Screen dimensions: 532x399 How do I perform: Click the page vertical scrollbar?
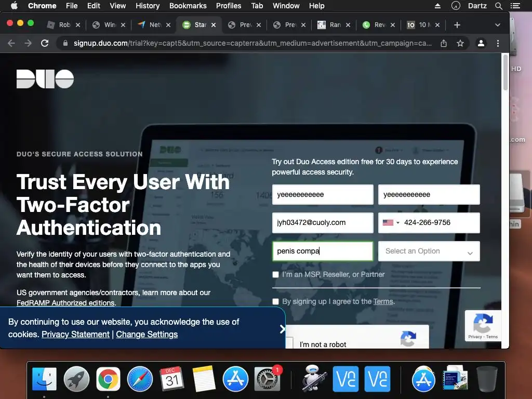(x=505, y=73)
